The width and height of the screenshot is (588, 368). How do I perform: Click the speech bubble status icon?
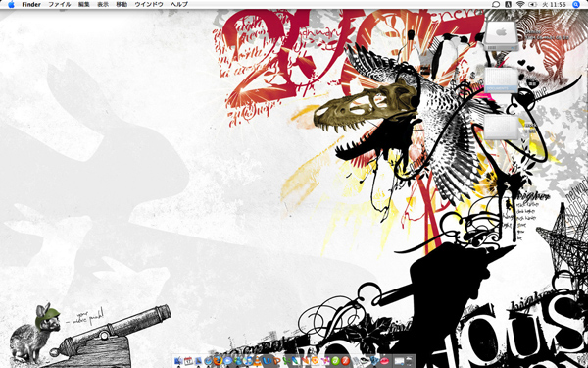point(496,5)
